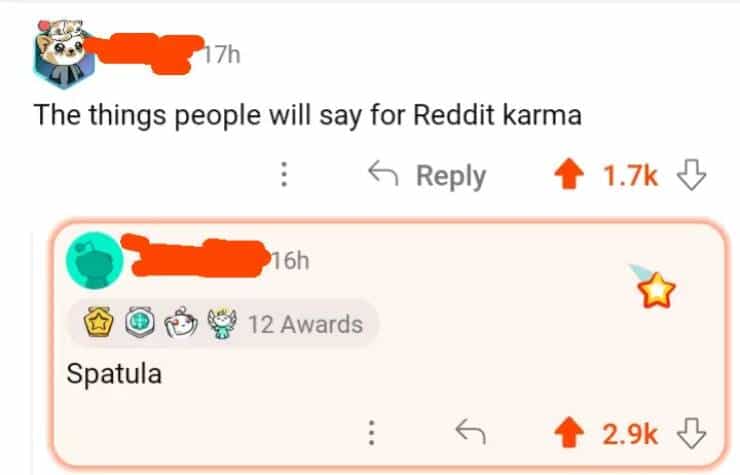Click the shooting star award badge
The height and width of the screenshot is (475, 740).
654,287
